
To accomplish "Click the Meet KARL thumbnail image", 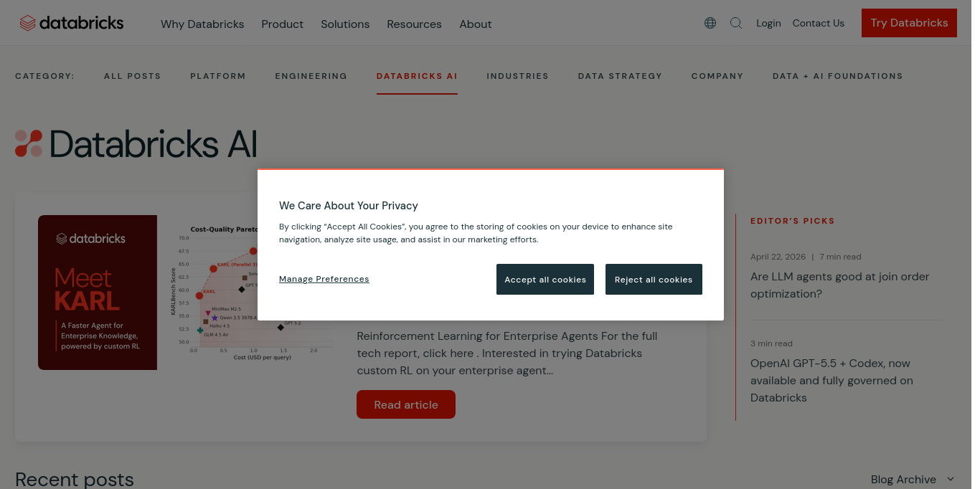I will [98, 293].
